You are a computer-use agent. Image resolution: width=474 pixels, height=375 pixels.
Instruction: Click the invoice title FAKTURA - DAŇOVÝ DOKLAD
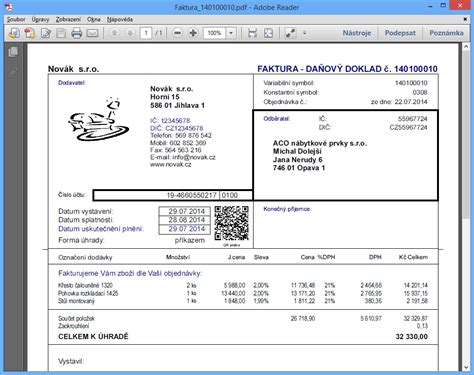coord(347,69)
